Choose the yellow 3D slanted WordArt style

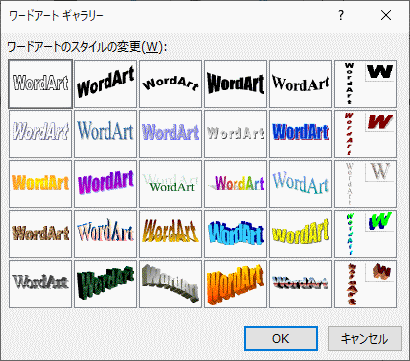pyautogui.click(x=300, y=234)
